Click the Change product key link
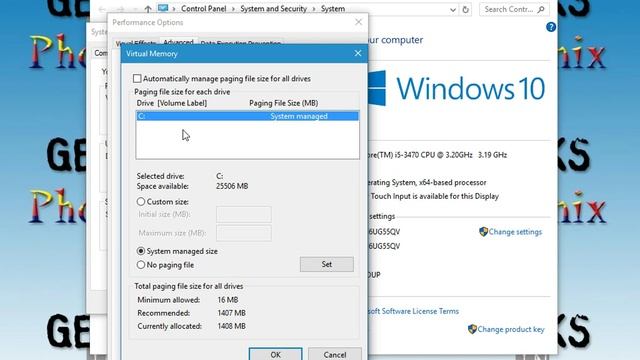Screen dimensions: 640x360 pos(511,329)
